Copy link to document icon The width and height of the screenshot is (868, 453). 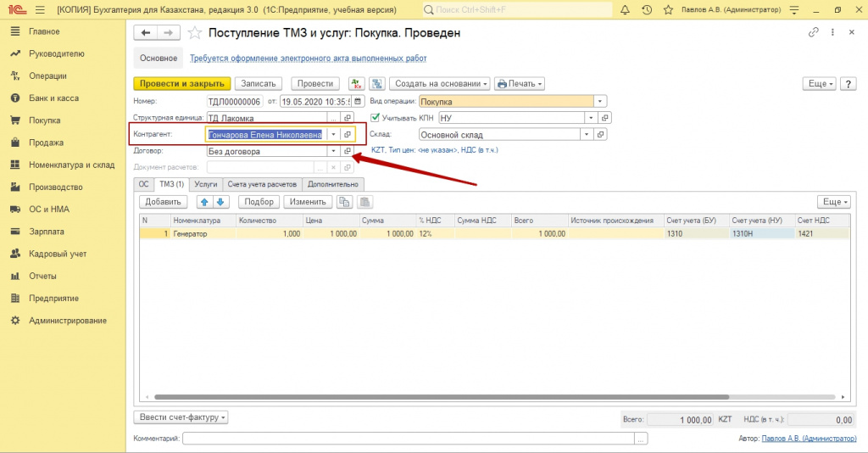813,32
